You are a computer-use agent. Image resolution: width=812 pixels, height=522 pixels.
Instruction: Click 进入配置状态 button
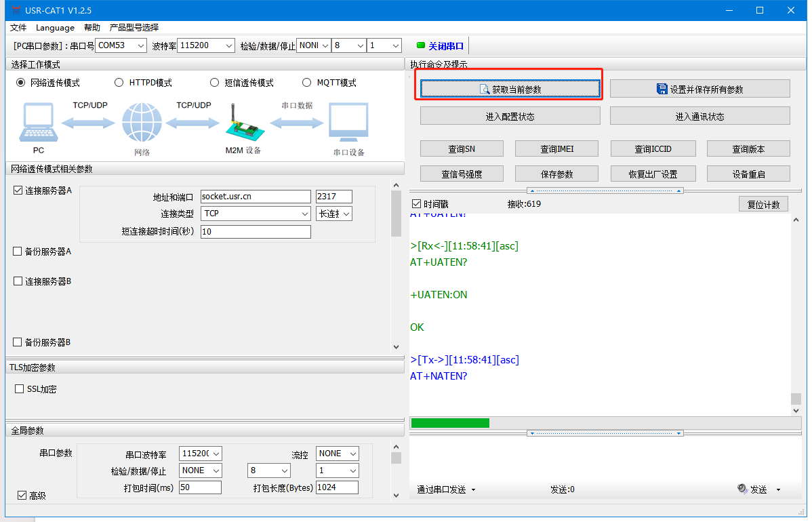[x=510, y=116]
